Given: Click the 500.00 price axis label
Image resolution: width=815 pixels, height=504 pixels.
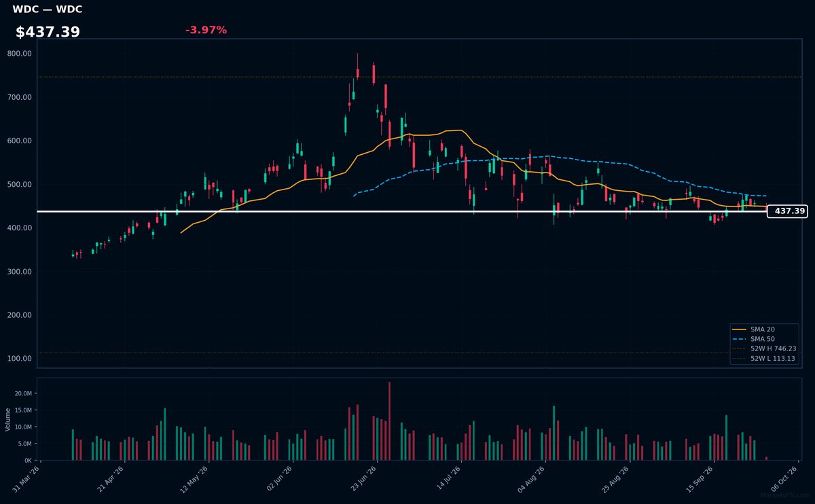Looking at the screenshot, I should pos(20,184).
